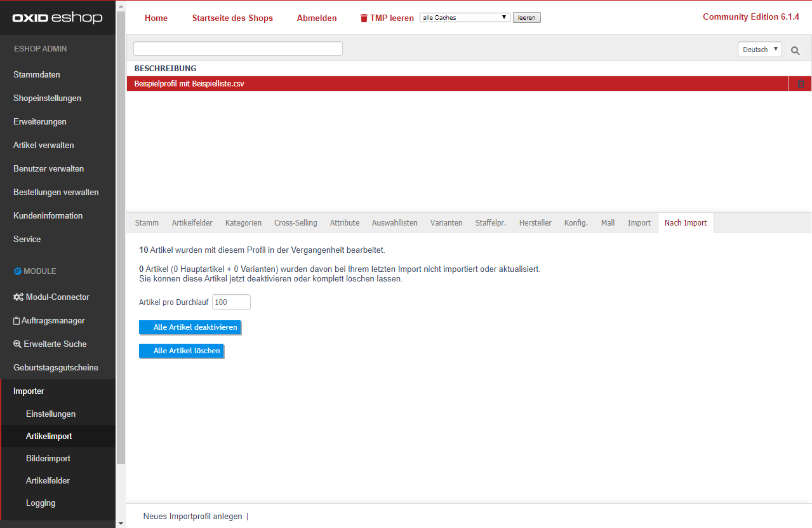Click the red trash icon beside TMP leeren

tap(363, 18)
